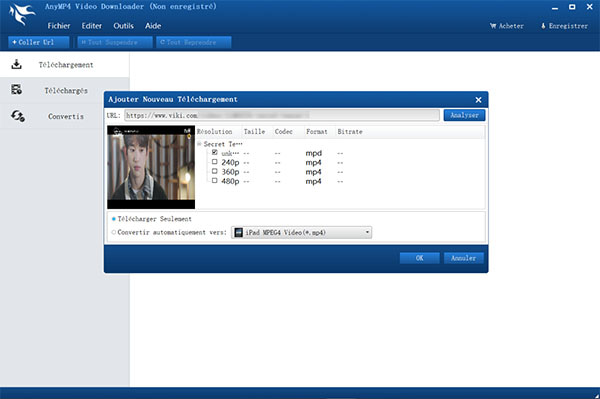Click the URL input field
The height and width of the screenshot is (399, 600).
[282, 115]
